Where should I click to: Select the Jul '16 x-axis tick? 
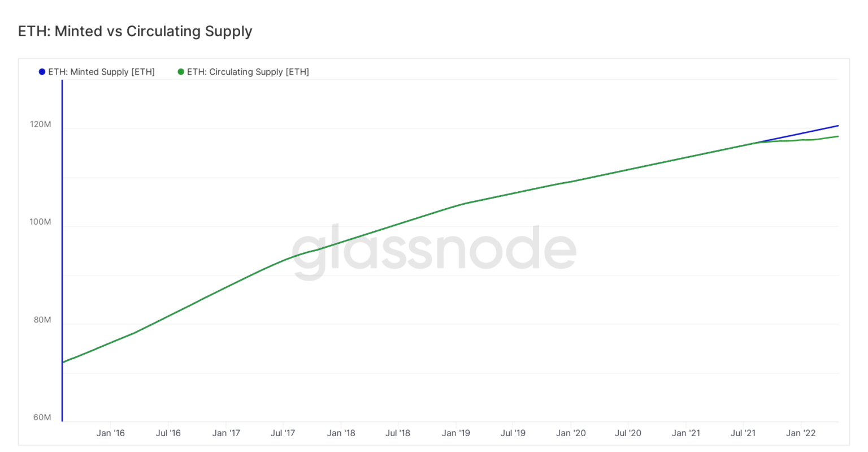(x=168, y=433)
